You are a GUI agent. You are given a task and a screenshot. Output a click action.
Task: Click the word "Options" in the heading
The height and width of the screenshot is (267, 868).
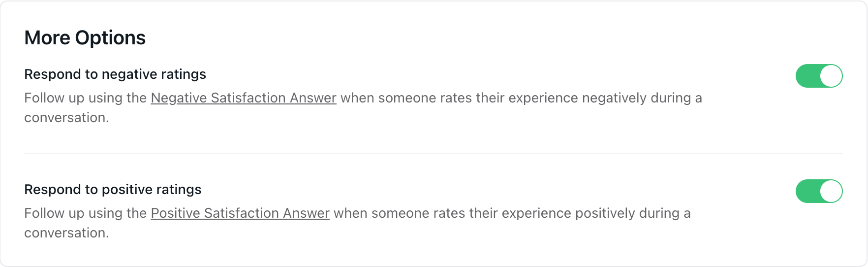point(110,38)
